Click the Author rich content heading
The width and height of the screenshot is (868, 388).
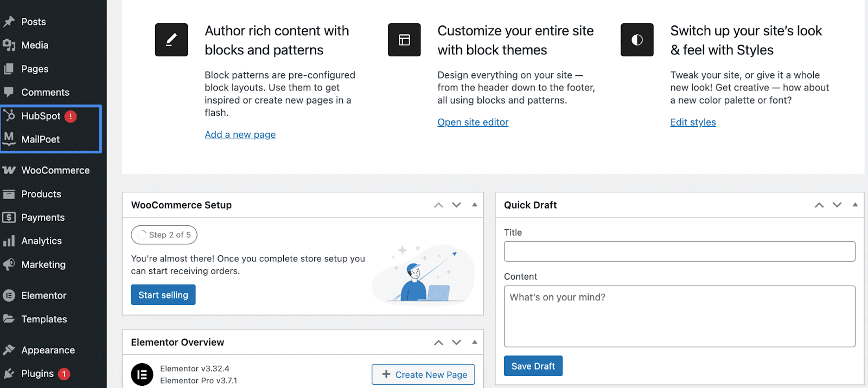277,40
